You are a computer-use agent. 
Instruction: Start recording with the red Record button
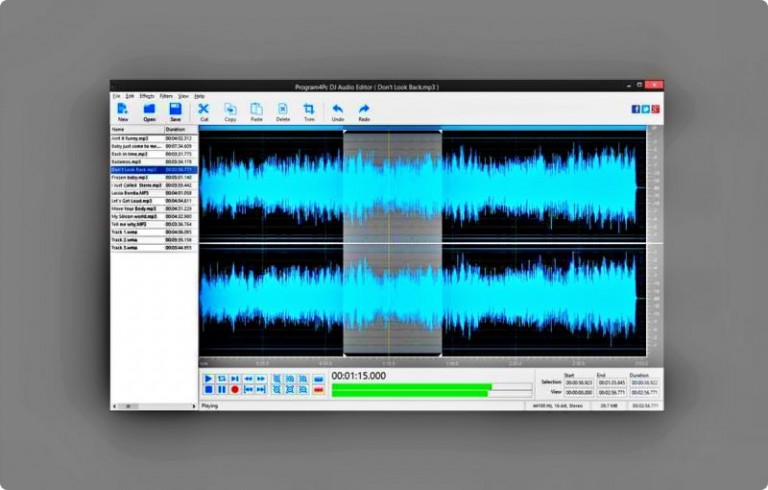tap(235, 390)
